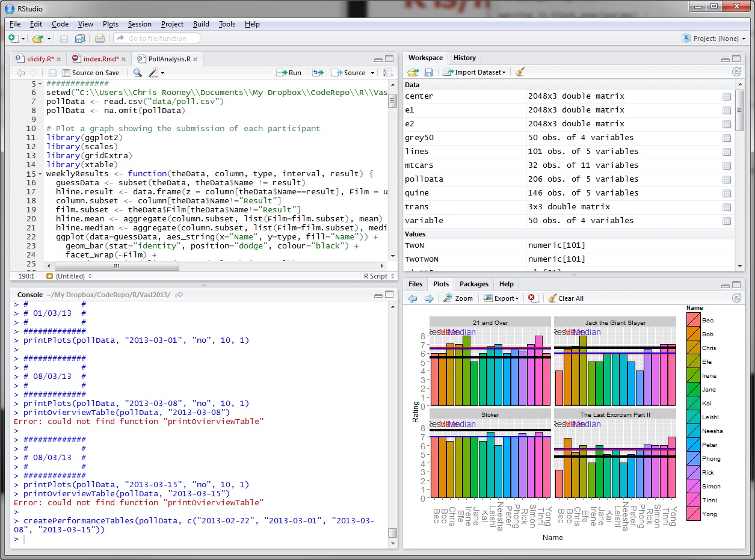Click the Clear All button in Plots pane

point(569,298)
